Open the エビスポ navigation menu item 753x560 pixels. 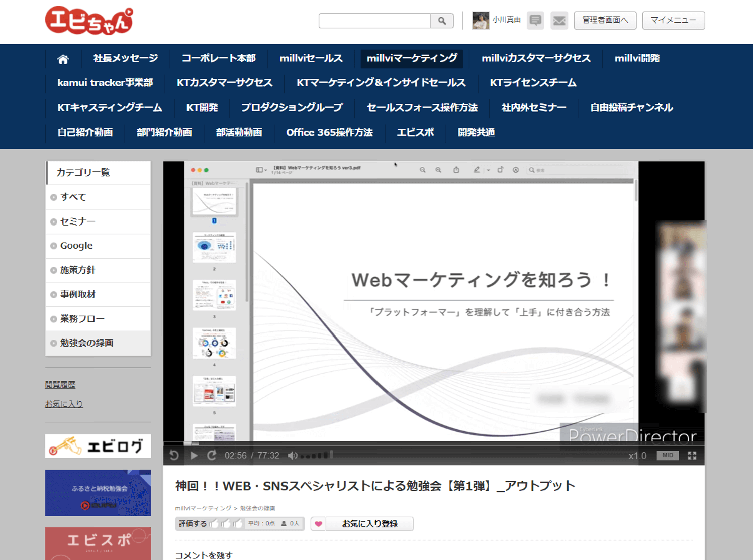(x=415, y=133)
